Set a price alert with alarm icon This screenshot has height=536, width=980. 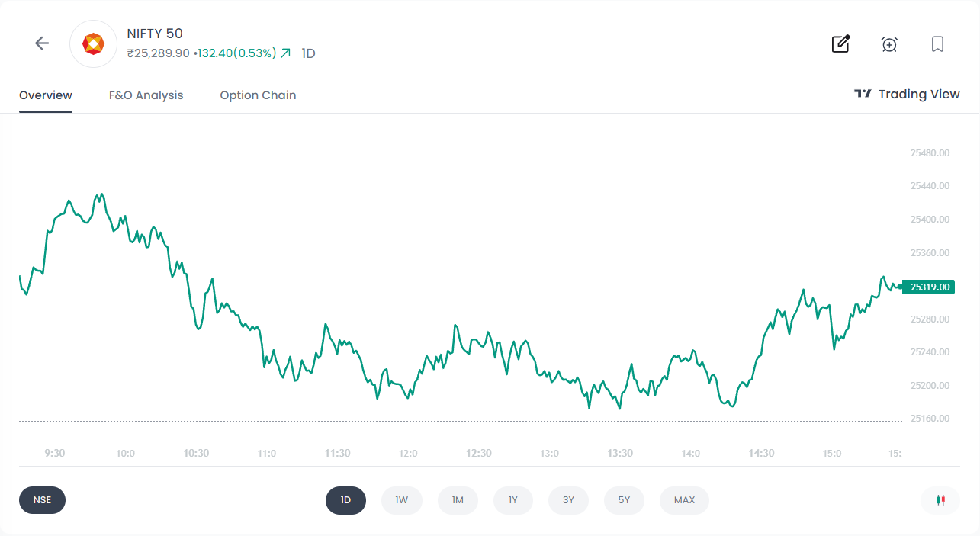[889, 44]
